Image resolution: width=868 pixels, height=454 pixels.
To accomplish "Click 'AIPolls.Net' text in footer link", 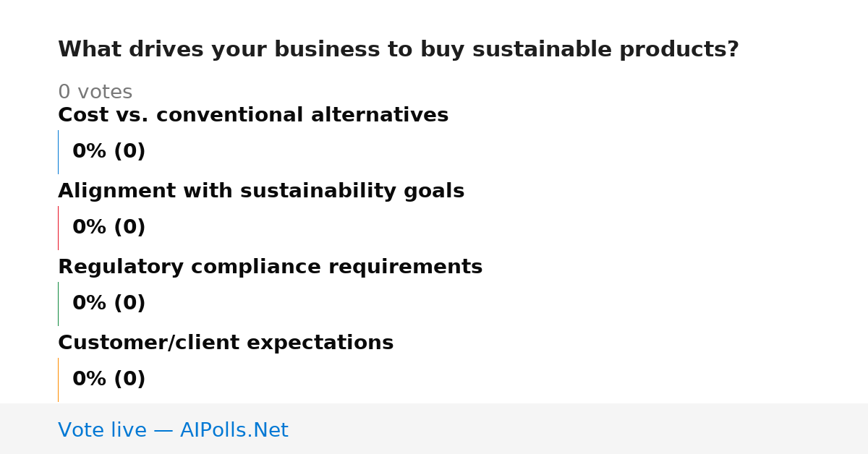I will pyautogui.click(x=234, y=430).
